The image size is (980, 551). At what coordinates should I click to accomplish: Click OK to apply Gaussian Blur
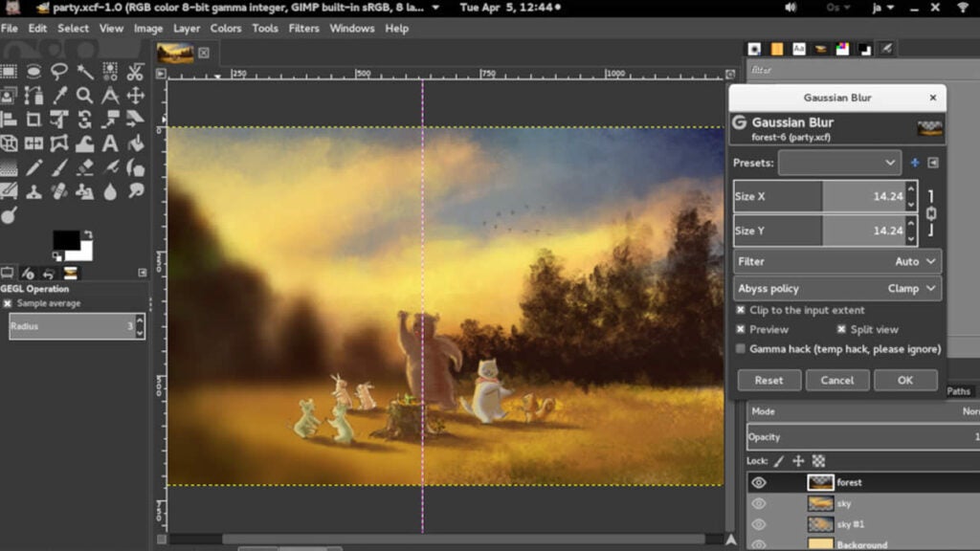coord(904,380)
